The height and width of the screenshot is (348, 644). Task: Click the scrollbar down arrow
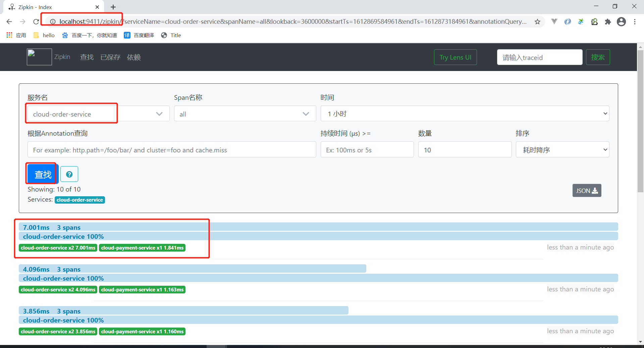[640, 342]
